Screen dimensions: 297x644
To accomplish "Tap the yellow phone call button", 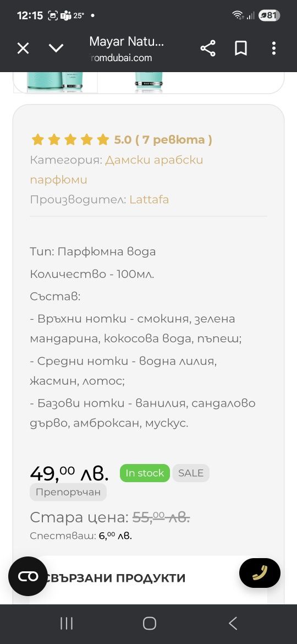I will click(260, 572).
